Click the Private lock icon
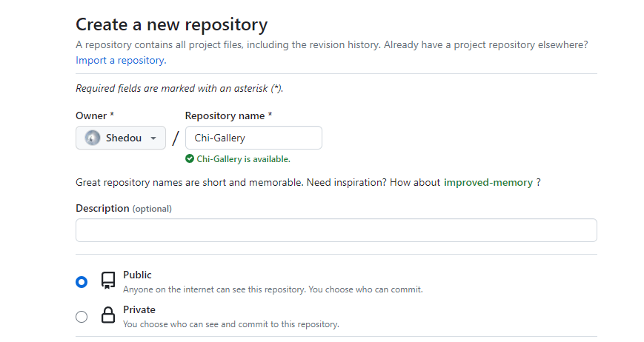This screenshot has height=342, width=644. click(108, 315)
